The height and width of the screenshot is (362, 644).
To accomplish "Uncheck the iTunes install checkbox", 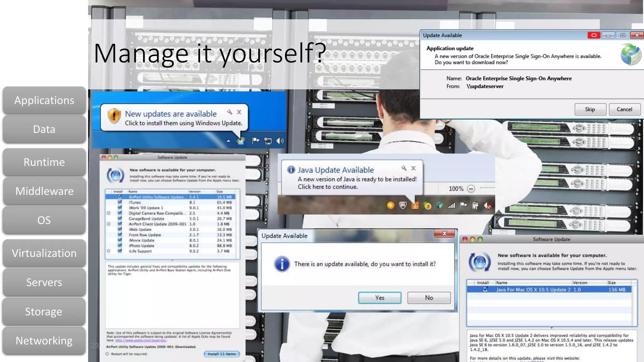I will [119, 202].
